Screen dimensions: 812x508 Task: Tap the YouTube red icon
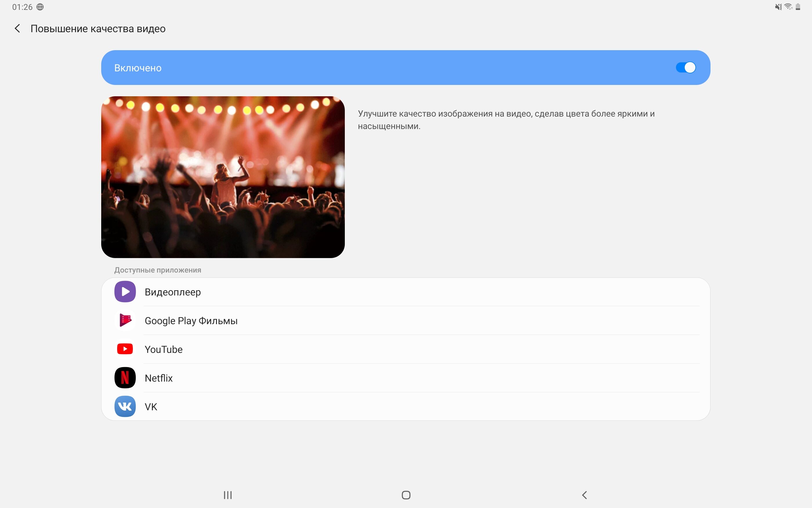click(125, 349)
